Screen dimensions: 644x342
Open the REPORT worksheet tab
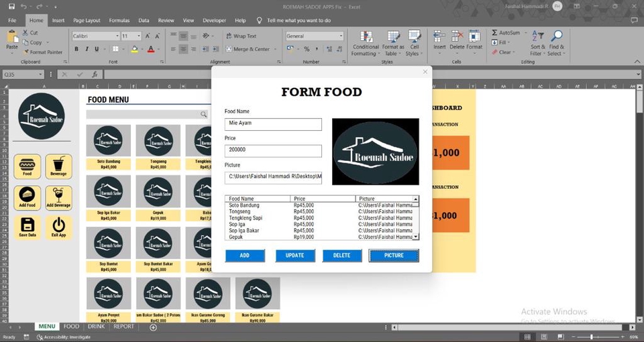[x=123, y=327]
